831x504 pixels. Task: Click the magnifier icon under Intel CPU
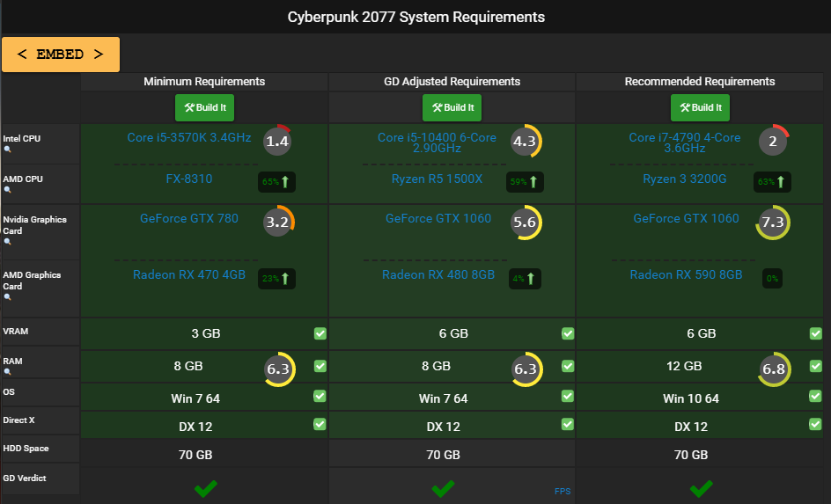click(7, 150)
